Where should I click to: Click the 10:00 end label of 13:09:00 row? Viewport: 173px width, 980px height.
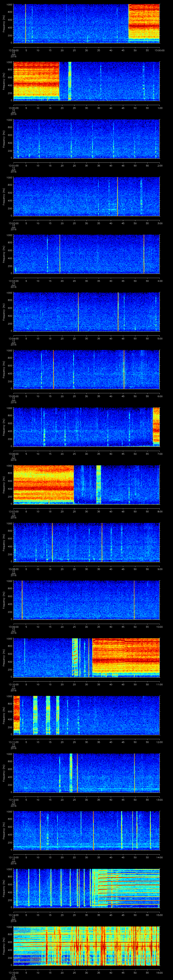tap(160, 627)
